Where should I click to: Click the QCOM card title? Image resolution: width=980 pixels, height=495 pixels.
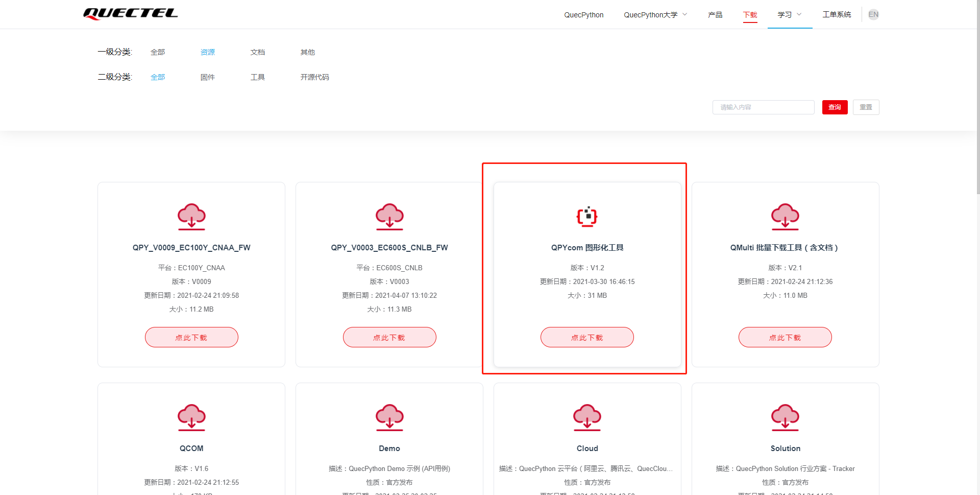[x=191, y=449]
